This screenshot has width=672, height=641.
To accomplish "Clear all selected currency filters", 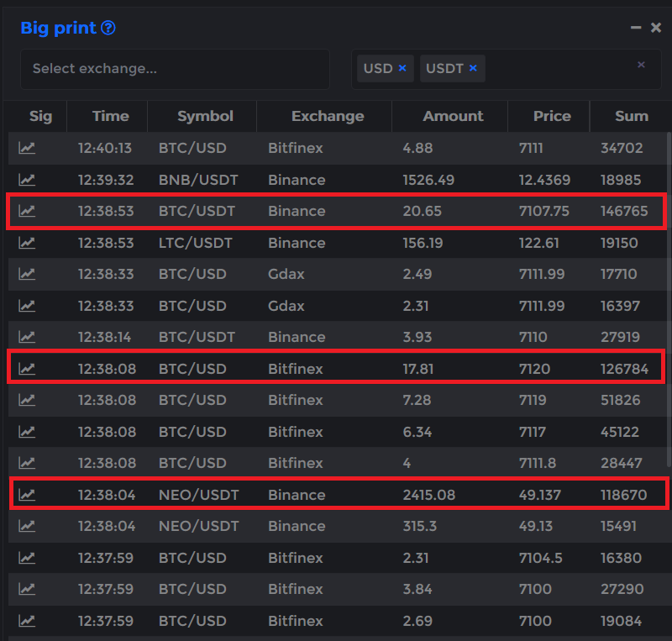I will tap(641, 65).
